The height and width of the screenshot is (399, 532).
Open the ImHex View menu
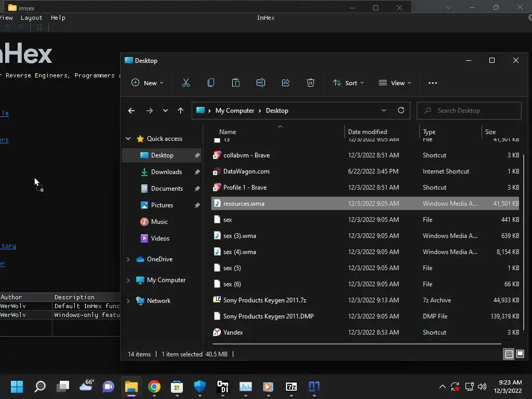(x=6, y=18)
